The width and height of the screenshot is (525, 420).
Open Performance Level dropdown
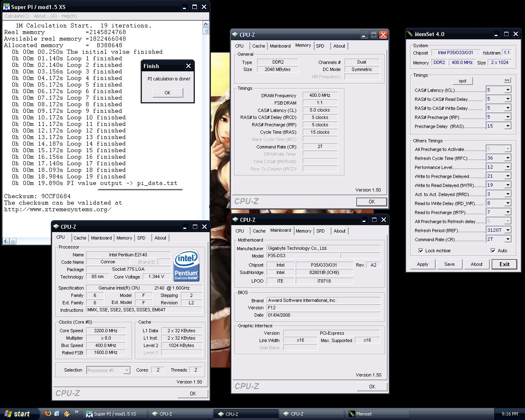click(508, 167)
